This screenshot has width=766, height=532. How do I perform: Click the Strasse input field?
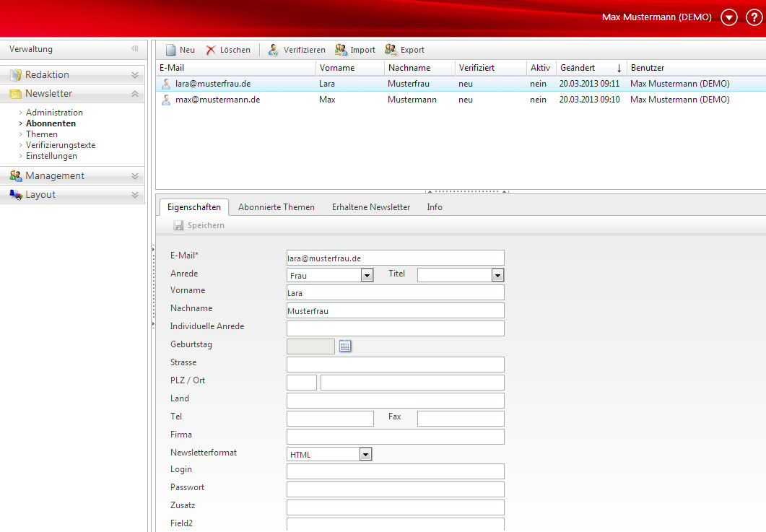tap(395, 365)
